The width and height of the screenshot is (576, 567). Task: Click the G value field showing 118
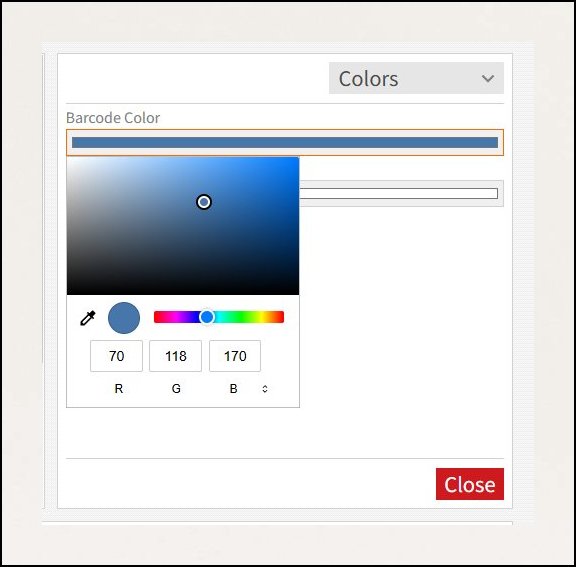pyautogui.click(x=176, y=356)
